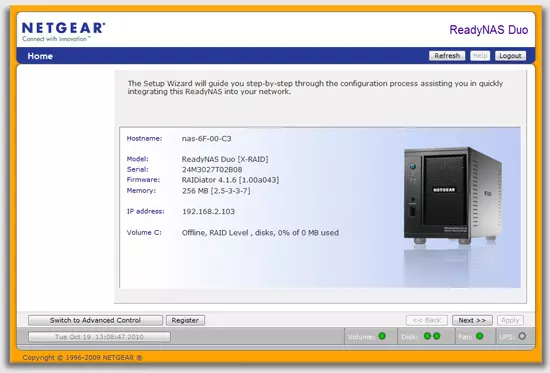The height and width of the screenshot is (373, 550).
Task: Click the NETGEAR logo
Action: click(63, 32)
